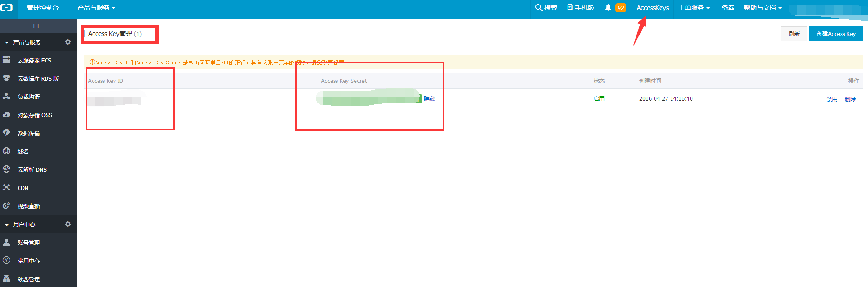Open 云解析 DNS sidebar item
Screen dimensions: 868x287
click(x=32, y=169)
